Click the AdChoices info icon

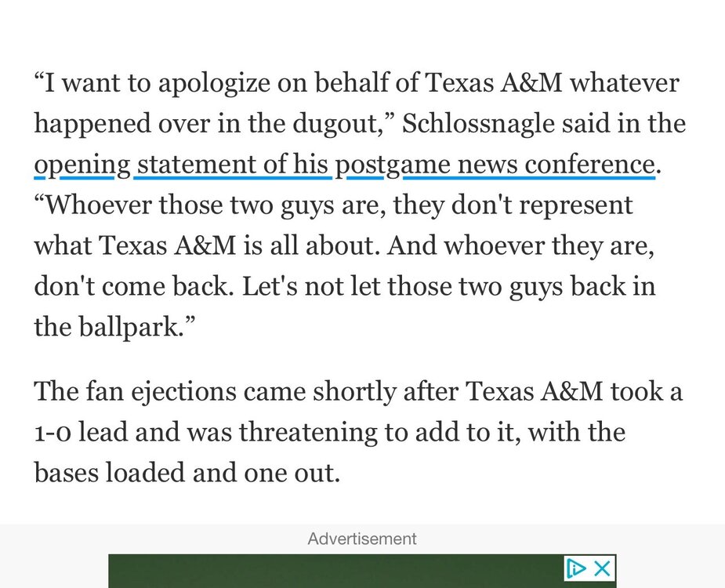[577, 568]
